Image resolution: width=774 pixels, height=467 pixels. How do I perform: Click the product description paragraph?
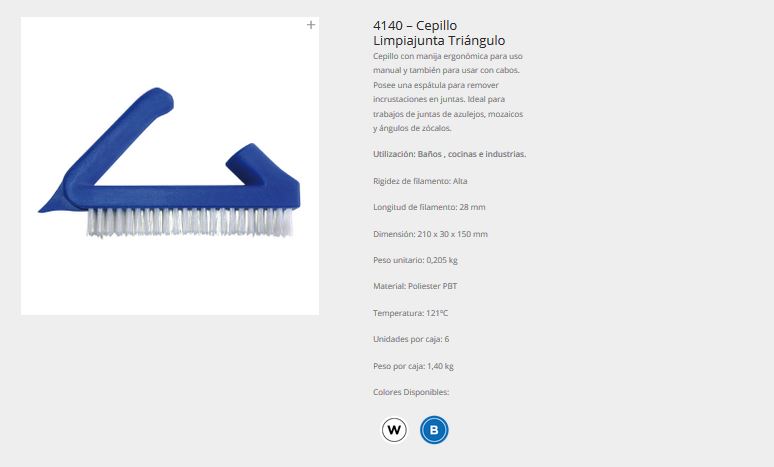(448, 92)
